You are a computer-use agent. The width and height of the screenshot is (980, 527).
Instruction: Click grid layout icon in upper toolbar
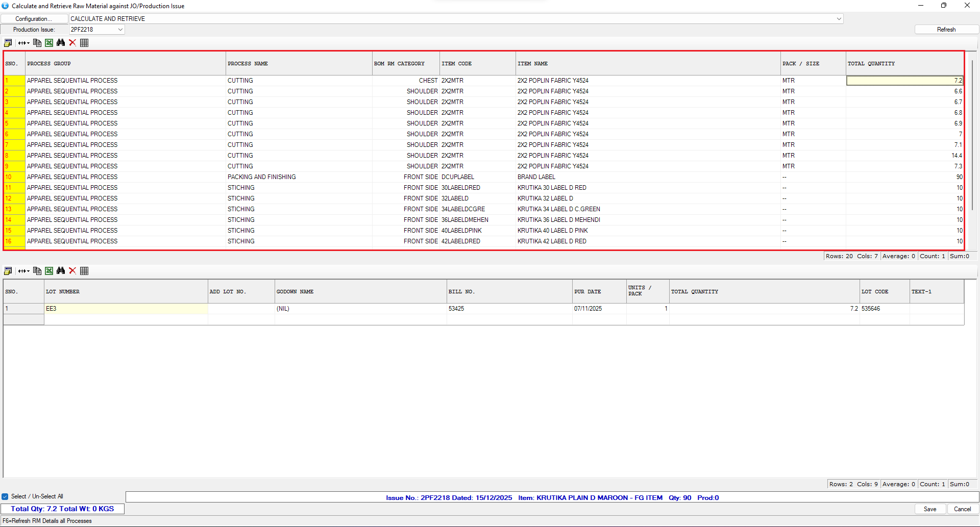pyautogui.click(x=84, y=43)
